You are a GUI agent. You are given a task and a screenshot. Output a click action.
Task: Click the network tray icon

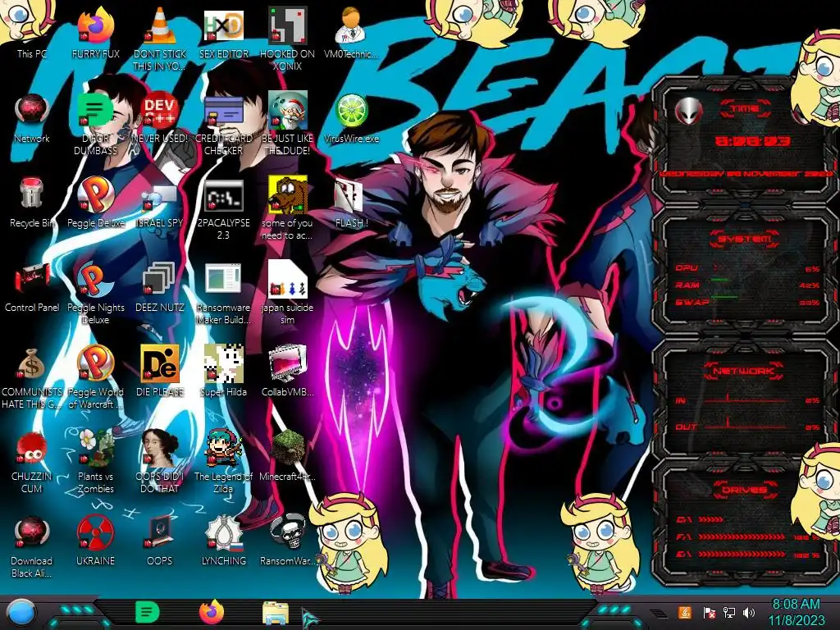[728, 612]
